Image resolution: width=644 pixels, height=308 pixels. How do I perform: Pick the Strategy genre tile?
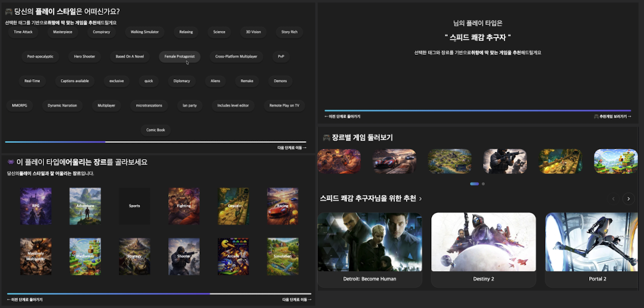click(134, 256)
